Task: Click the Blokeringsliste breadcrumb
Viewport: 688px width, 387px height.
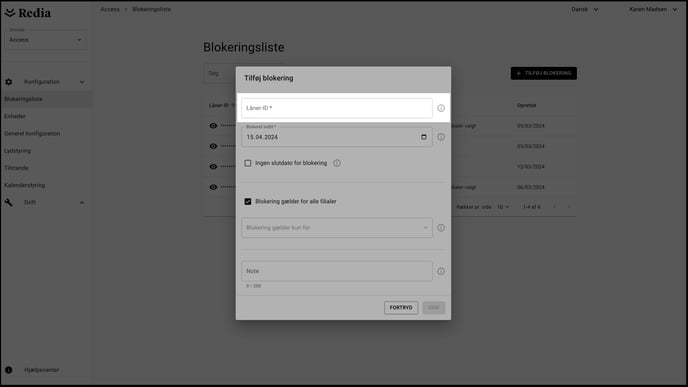Action: (151, 9)
